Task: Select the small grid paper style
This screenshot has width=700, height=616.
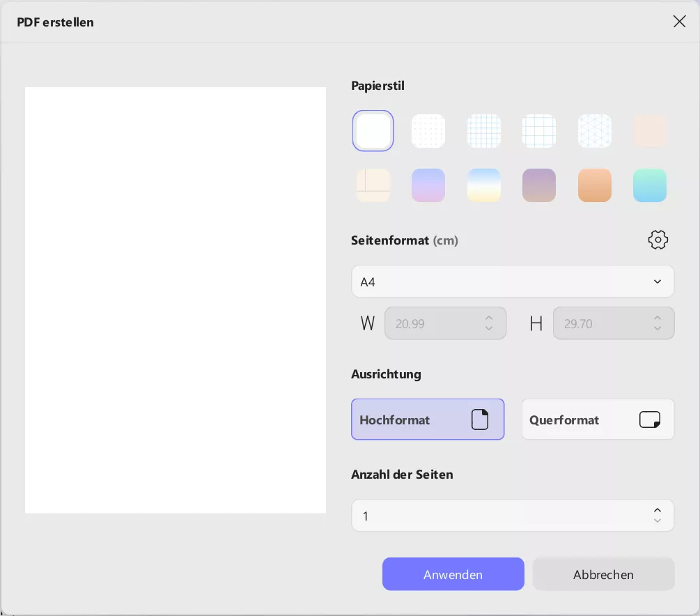Action: [x=484, y=131]
